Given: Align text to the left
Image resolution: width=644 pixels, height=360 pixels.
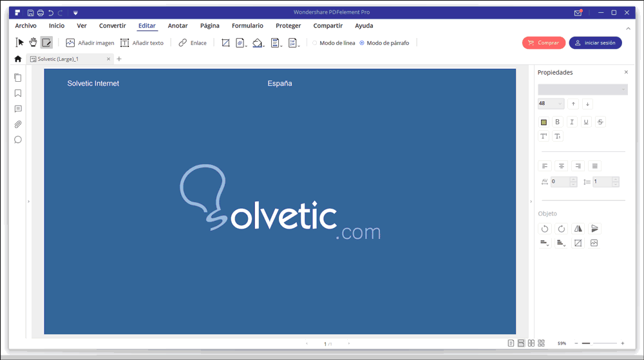Looking at the screenshot, I should click(x=545, y=166).
